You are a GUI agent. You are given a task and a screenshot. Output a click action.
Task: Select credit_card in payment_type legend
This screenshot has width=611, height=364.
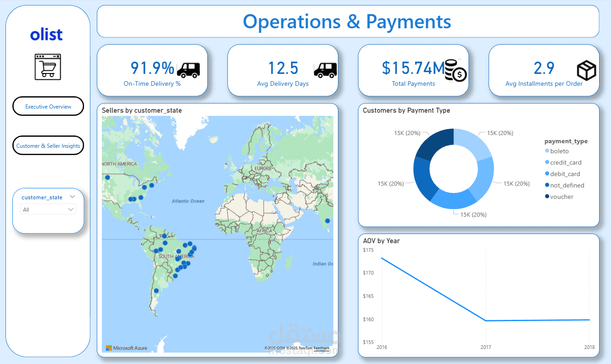pos(565,162)
